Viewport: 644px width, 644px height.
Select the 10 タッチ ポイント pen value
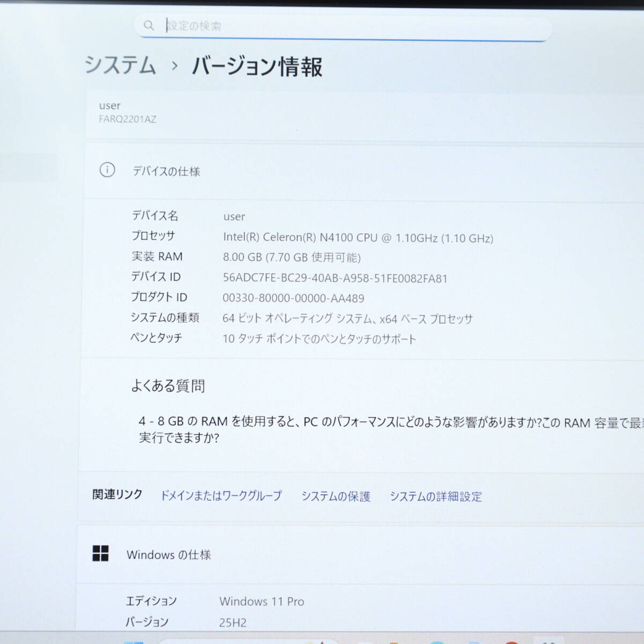[x=319, y=339]
